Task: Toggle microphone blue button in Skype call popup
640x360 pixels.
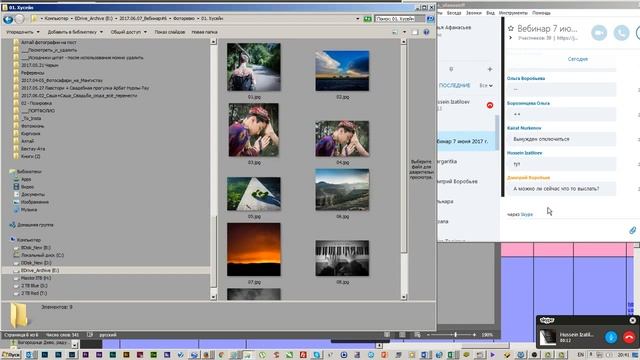Action: [x=611, y=337]
